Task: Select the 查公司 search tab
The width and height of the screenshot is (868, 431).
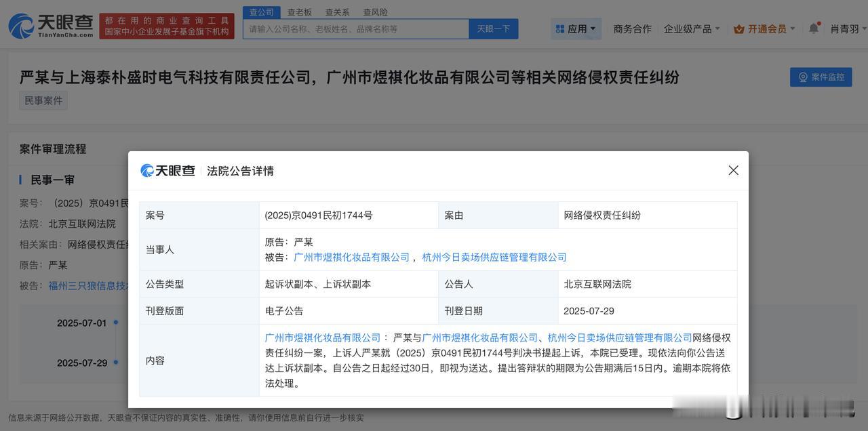Action: 262,12
